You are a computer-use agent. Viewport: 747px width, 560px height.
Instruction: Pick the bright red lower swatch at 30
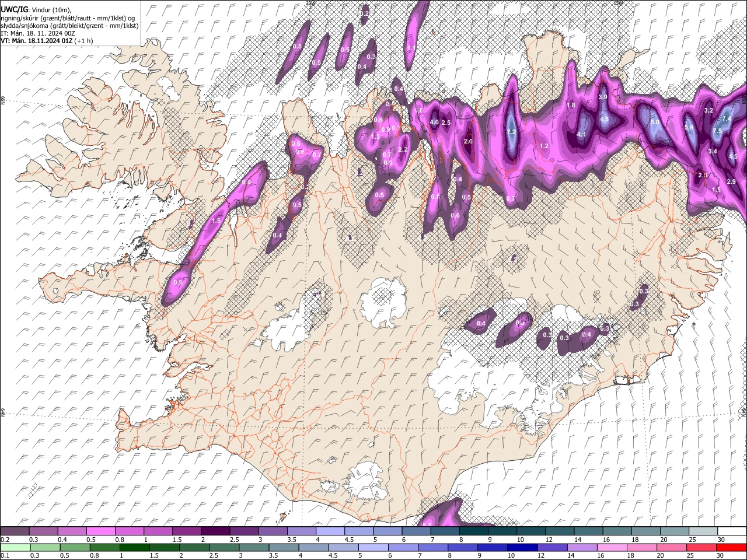click(x=731, y=547)
